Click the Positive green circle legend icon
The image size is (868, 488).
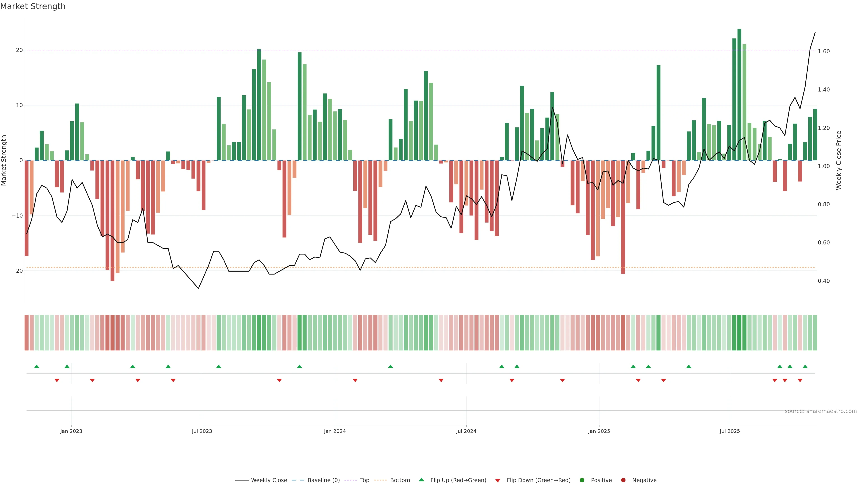582,480
